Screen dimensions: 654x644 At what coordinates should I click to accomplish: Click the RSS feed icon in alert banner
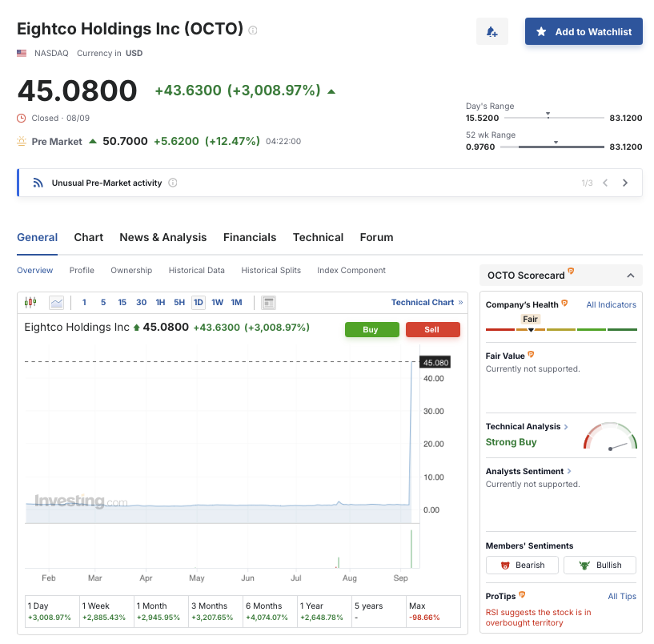(x=38, y=183)
